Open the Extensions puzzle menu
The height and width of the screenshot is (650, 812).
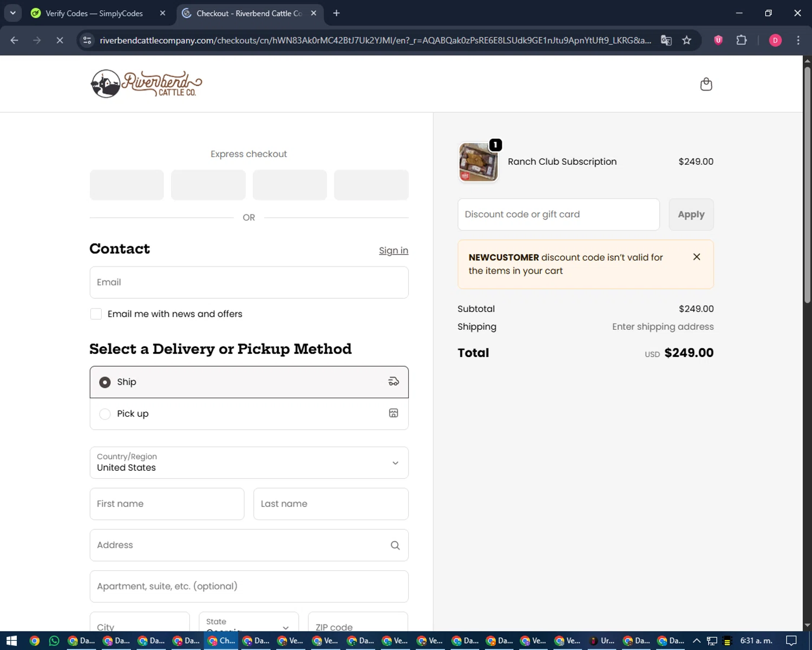[742, 40]
